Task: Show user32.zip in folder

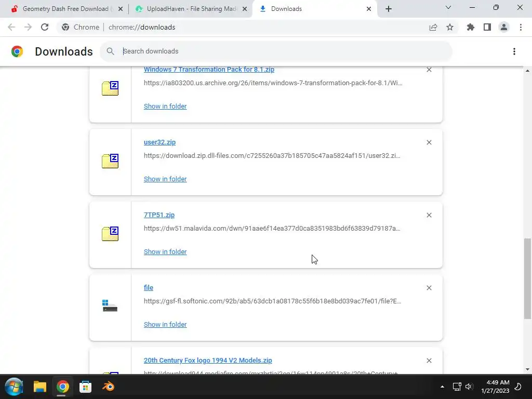Action: tap(165, 179)
